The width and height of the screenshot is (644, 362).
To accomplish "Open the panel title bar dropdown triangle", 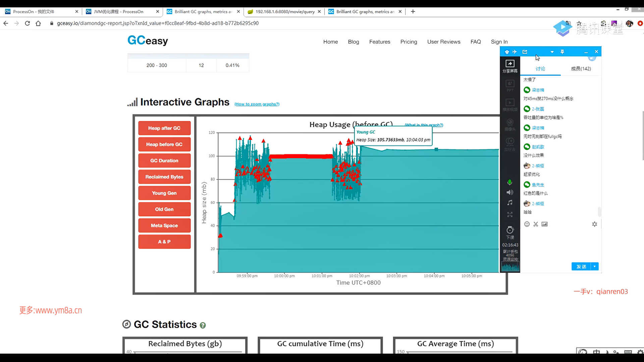I will coord(552,52).
